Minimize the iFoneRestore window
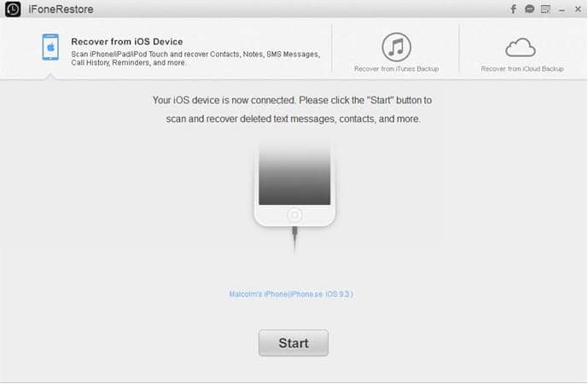588x384 pixels. point(562,10)
